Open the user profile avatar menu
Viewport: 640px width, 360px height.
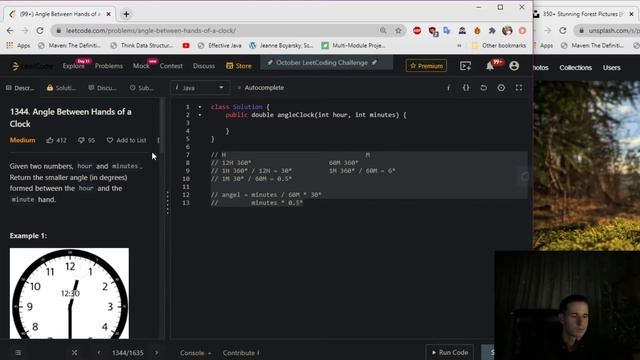514,66
